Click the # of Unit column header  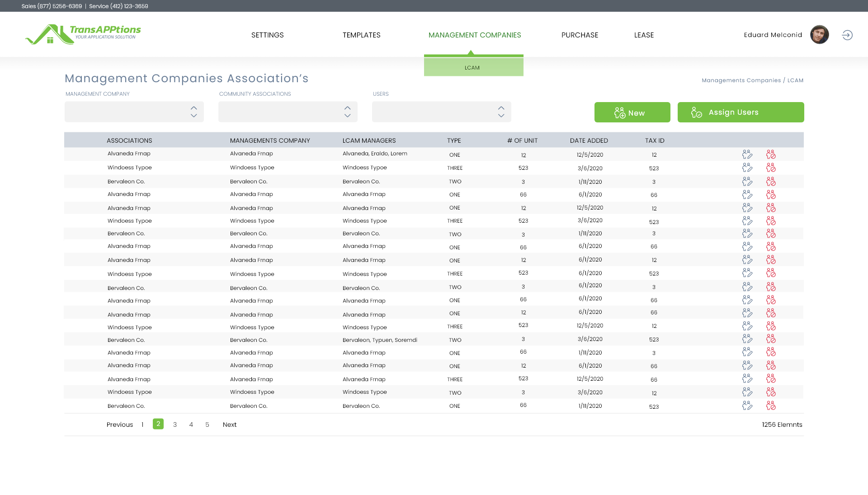point(522,140)
